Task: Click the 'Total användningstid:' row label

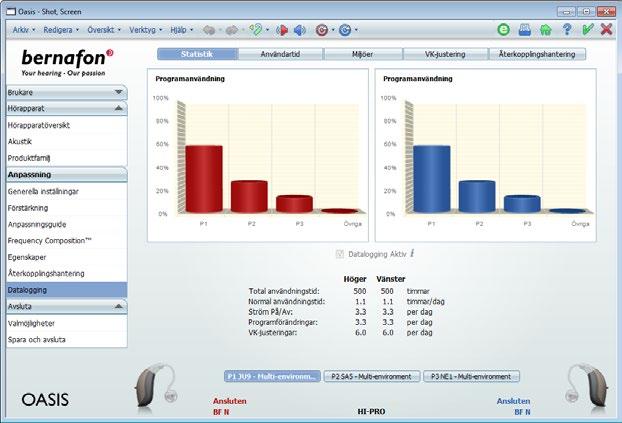Action: tap(284, 291)
